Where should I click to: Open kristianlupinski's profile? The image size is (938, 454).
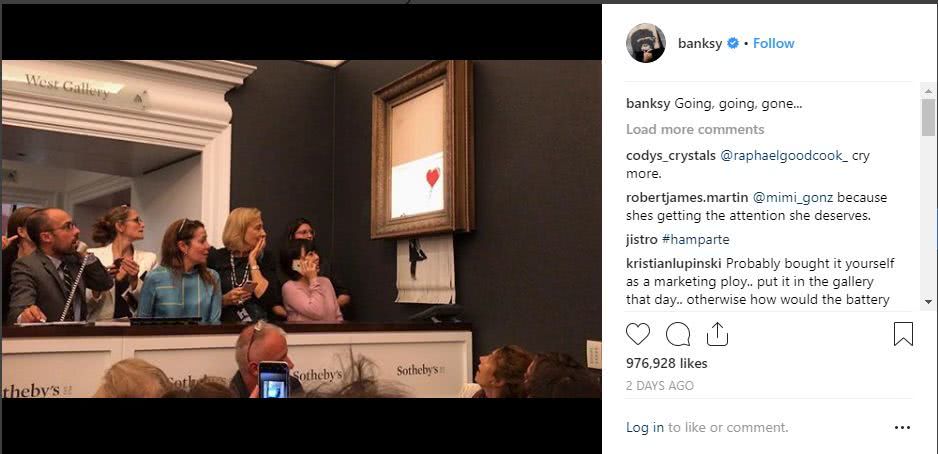coord(674,263)
